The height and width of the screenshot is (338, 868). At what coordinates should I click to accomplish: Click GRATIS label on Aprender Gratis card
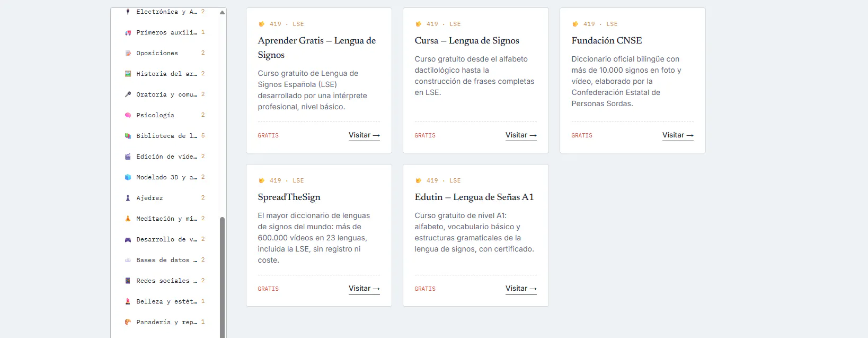268,136
